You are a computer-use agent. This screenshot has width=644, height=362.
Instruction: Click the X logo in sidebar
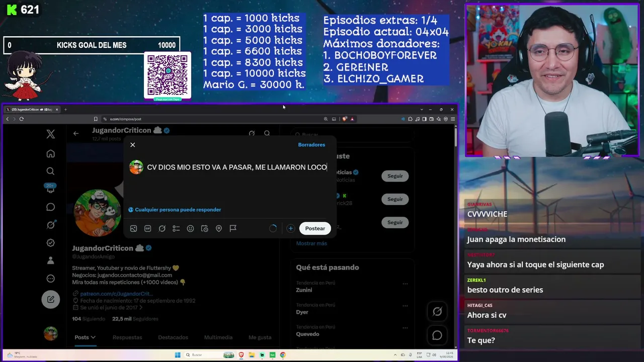[50, 134]
